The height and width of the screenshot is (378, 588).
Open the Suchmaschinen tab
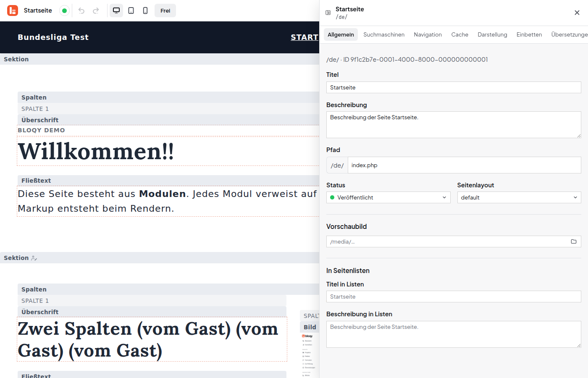click(x=384, y=34)
